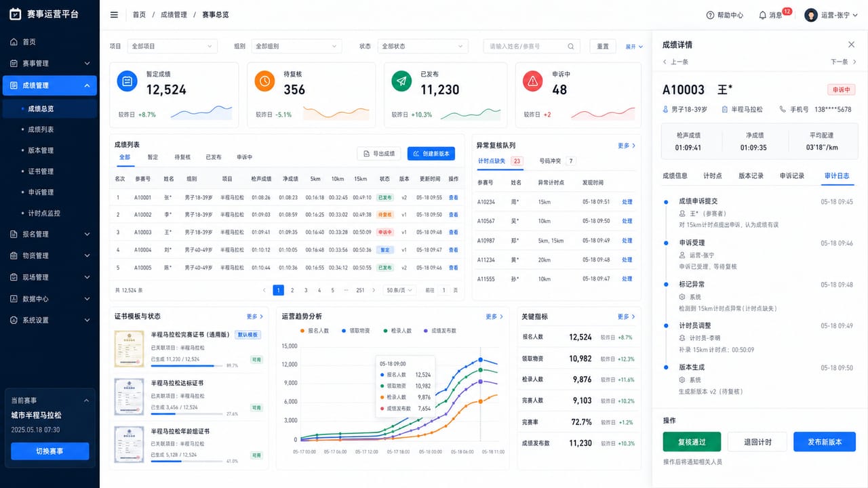
Task: Open the message notification bell
Action: tap(762, 15)
